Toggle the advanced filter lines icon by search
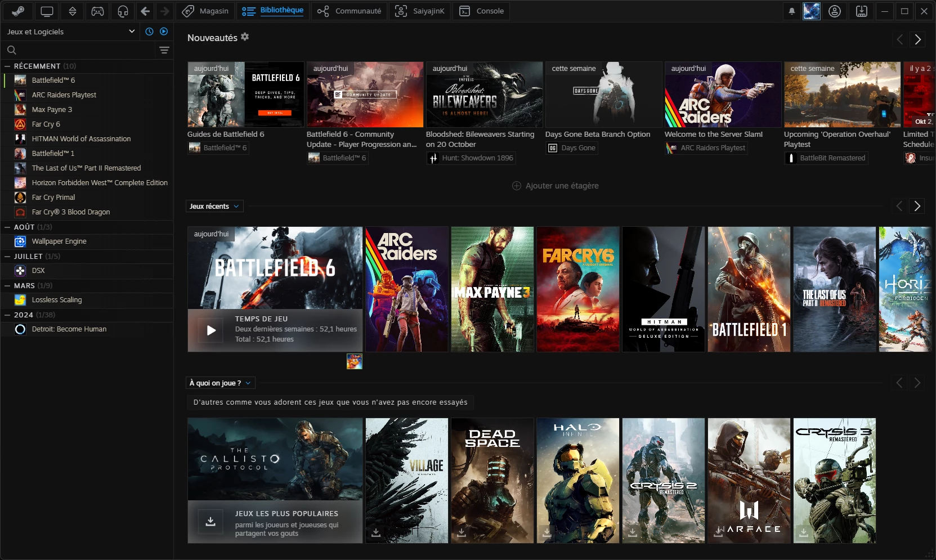 point(164,50)
